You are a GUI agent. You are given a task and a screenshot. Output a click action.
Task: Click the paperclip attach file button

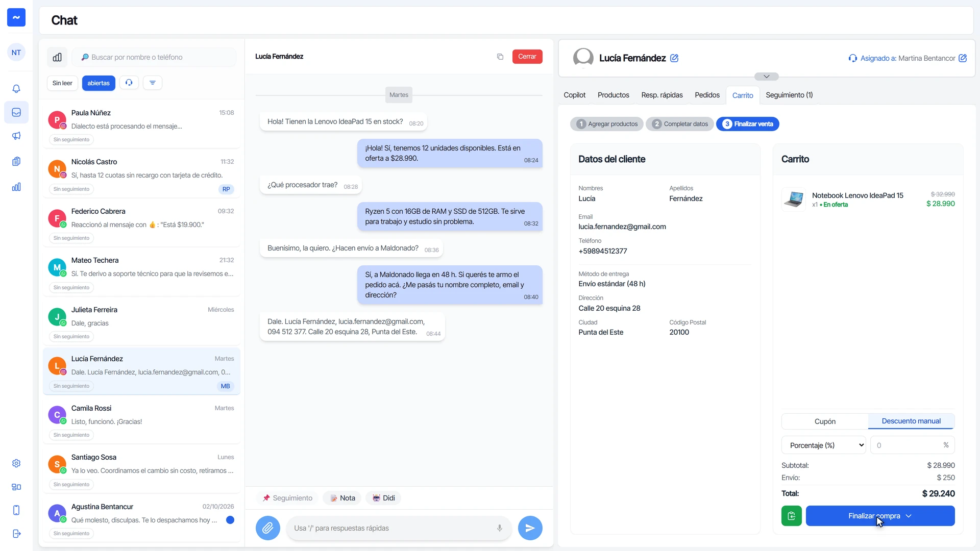tap(268, 528)
